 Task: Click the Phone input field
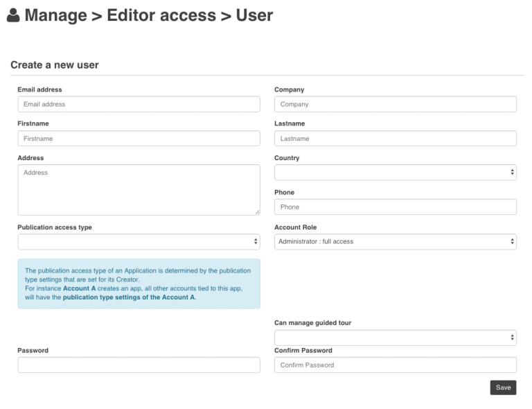(x=396, y=207)
